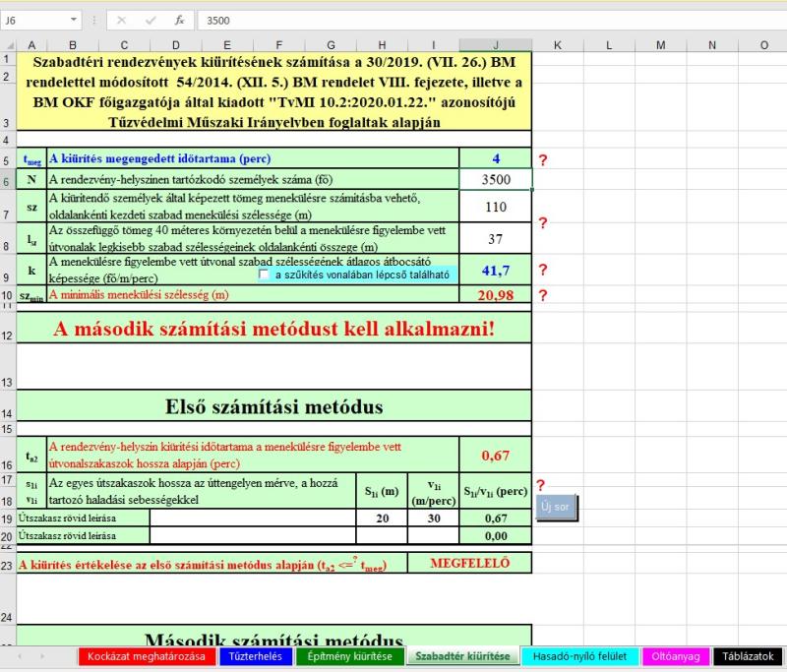Click the 'Útszakasz rövid leírása' label in row 20
The width and height of the screenshot is (787, 672).
coord(84,535)
